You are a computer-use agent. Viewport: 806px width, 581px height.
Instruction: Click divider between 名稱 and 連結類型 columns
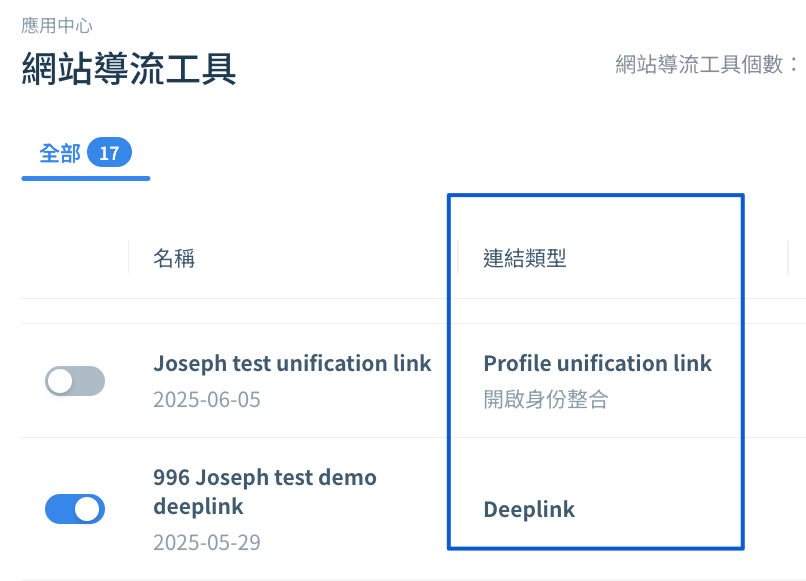tap(457, 257)
